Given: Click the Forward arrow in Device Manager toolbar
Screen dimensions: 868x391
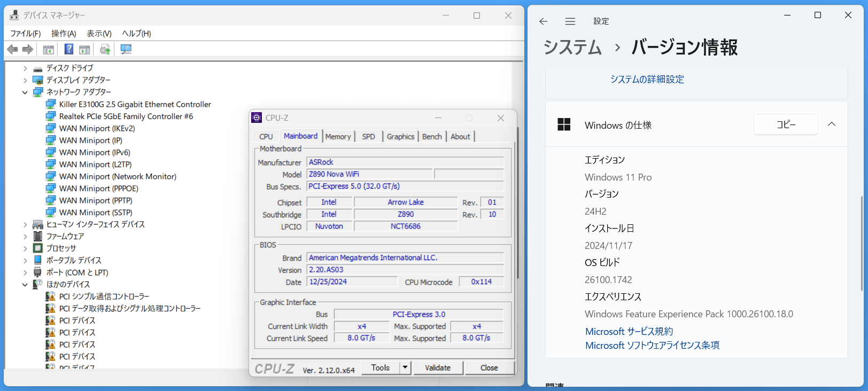Looking at the screenshot, I should tap(28, 50).
